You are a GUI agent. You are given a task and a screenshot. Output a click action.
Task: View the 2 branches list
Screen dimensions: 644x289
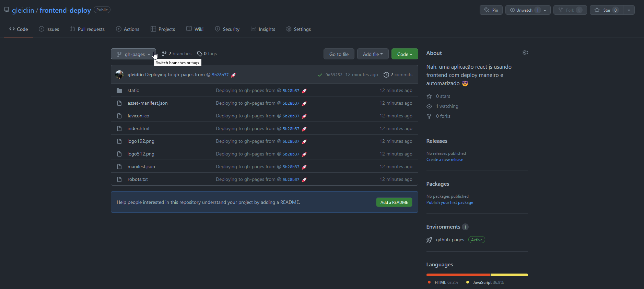(x=177, y=54)
